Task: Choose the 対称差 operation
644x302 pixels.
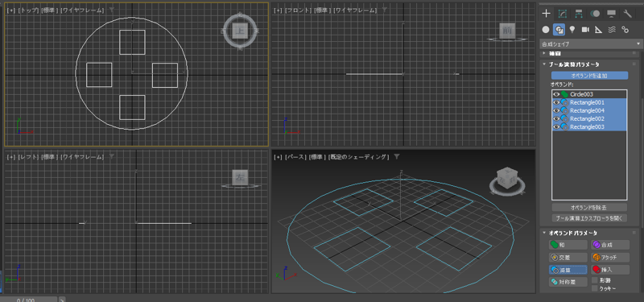Action: point(568,282)
